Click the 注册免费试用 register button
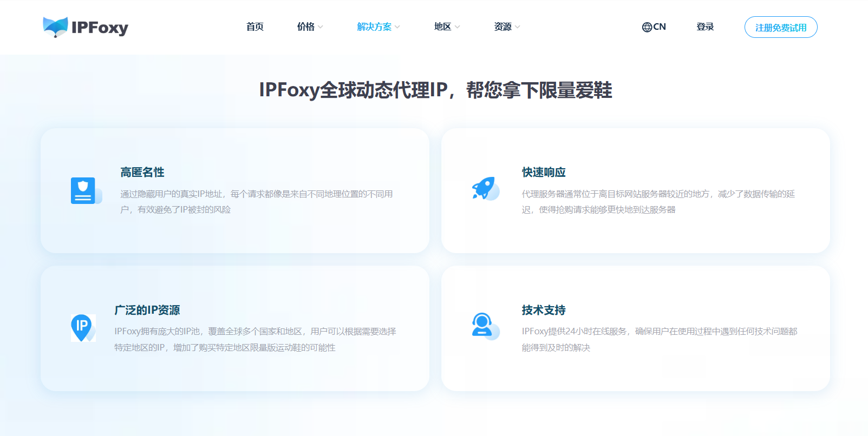The width and height of the screenshot is (868, 436). (x=781, y=27)
